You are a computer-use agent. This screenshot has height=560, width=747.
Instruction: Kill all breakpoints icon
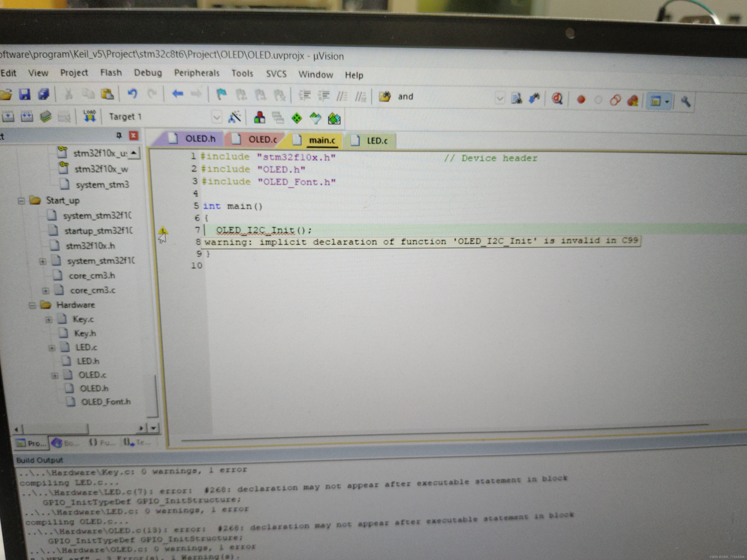[633, 101]
